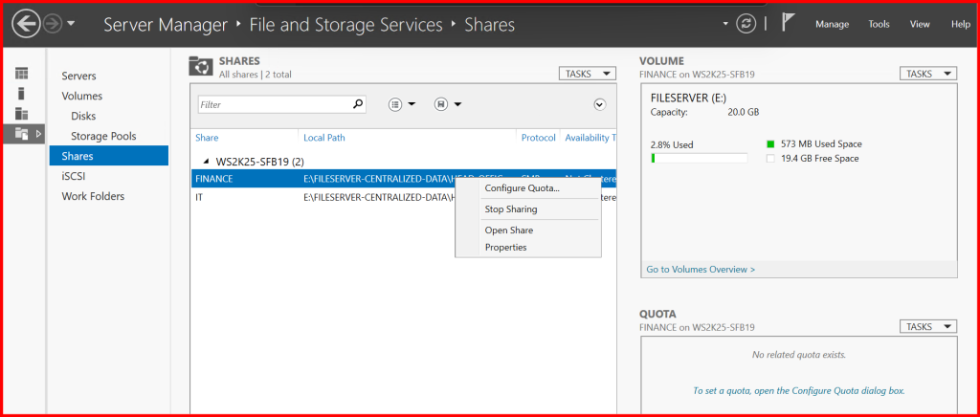The width and height of the screenshot is (980, 417).
Task: Choose Configure Quota from the context menu
Action: click(x=522, y=188)
